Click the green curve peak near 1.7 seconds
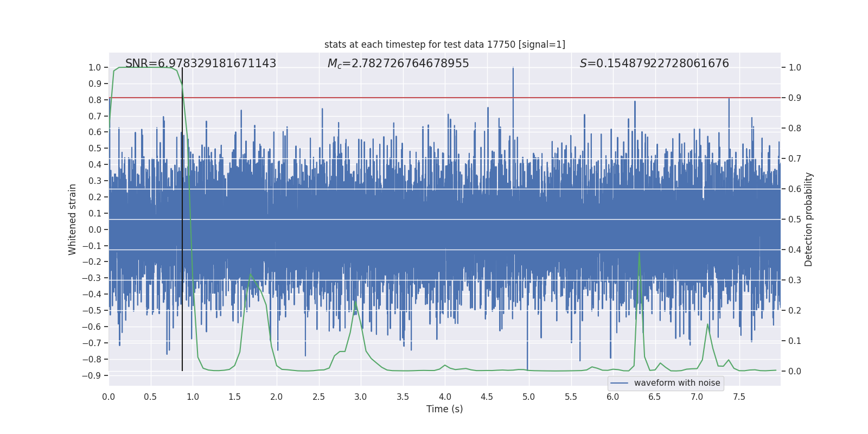This screenshot has height=434, width=868. (x=251, y=274)
